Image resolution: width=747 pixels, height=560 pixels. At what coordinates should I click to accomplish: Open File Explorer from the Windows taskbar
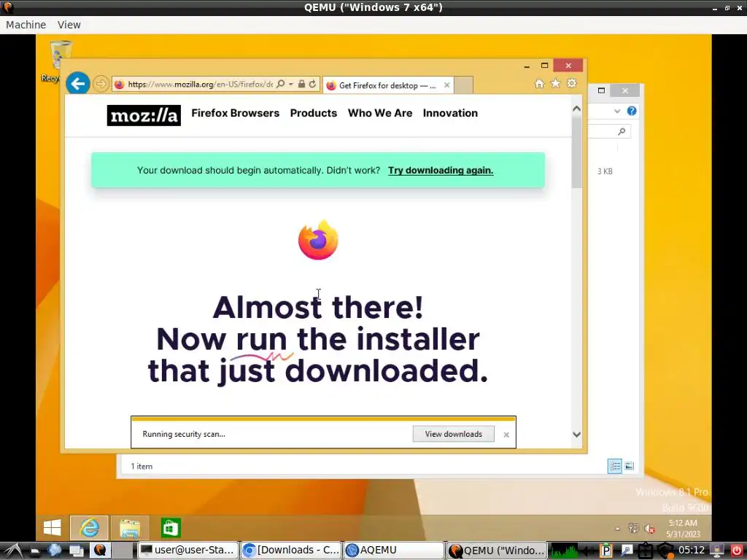[x=130, y=528]
